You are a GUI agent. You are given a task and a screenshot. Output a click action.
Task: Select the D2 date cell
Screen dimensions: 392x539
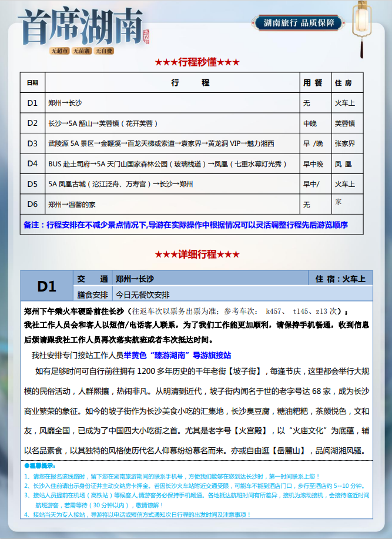(32, 123)
